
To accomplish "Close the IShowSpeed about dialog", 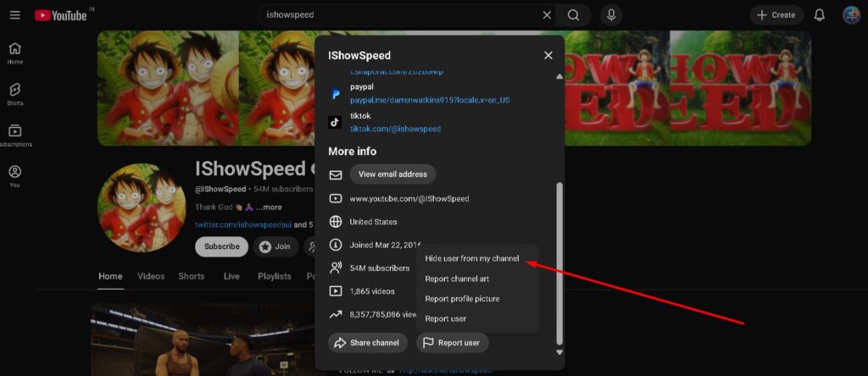I will (x=548, y=55).
